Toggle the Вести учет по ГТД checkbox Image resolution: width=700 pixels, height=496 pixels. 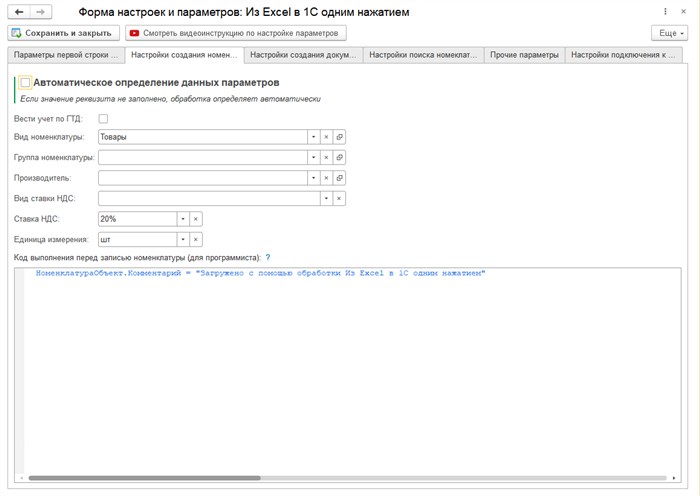tap(103, 119)
